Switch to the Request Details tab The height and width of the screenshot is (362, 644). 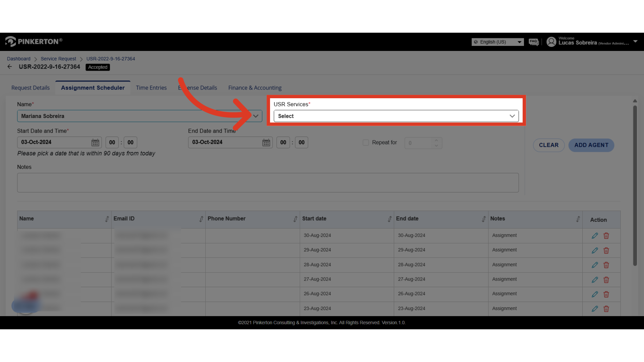(31, 88)
